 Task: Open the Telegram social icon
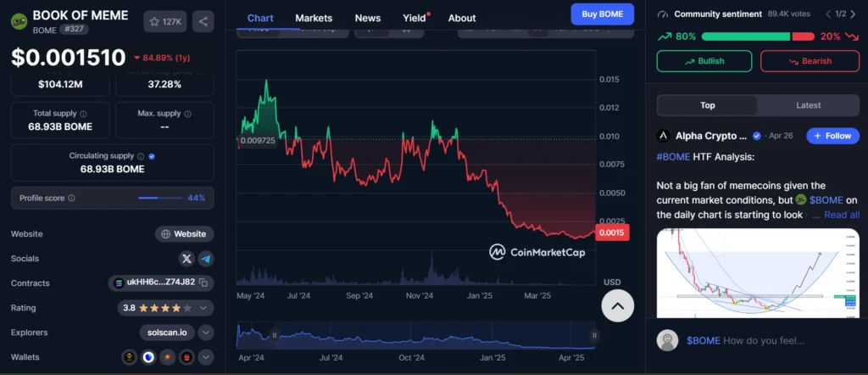(206, 259)
